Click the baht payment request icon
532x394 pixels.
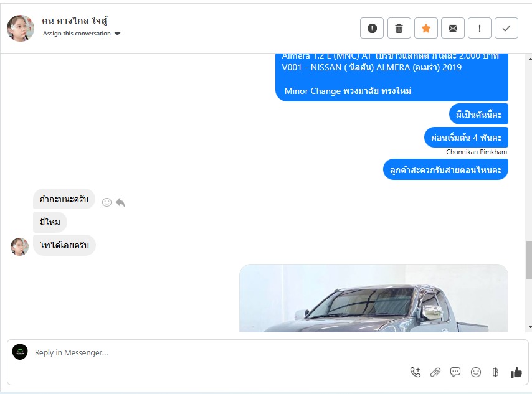tap(495, 372)
